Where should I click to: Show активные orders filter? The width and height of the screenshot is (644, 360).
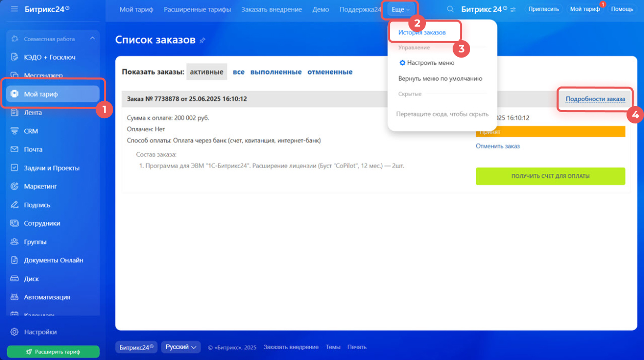206,72
